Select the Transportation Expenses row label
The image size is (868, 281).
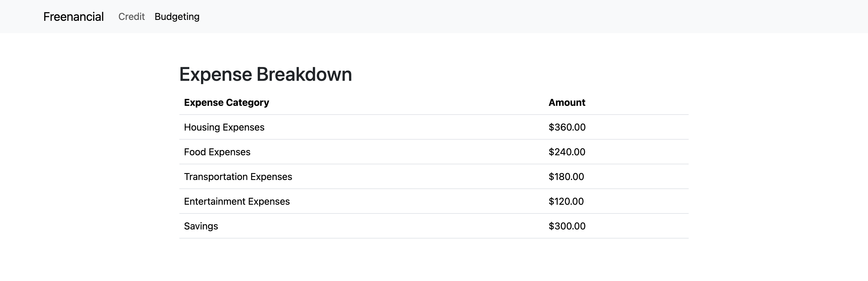[238, 177]
